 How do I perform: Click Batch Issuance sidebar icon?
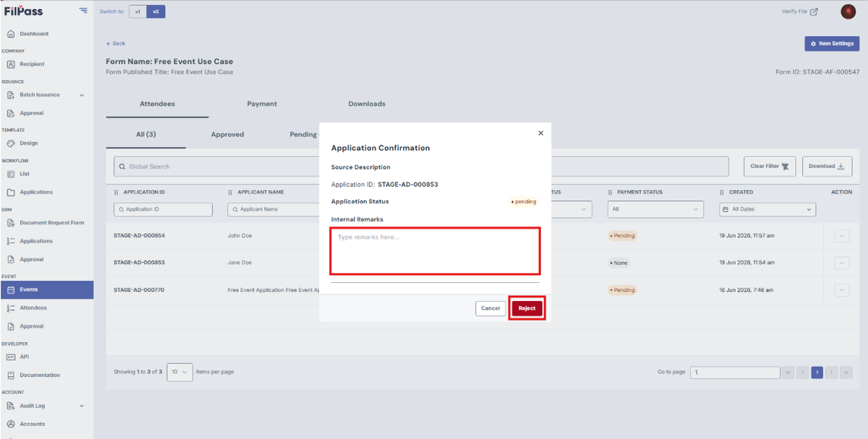[x=11, y=95]
